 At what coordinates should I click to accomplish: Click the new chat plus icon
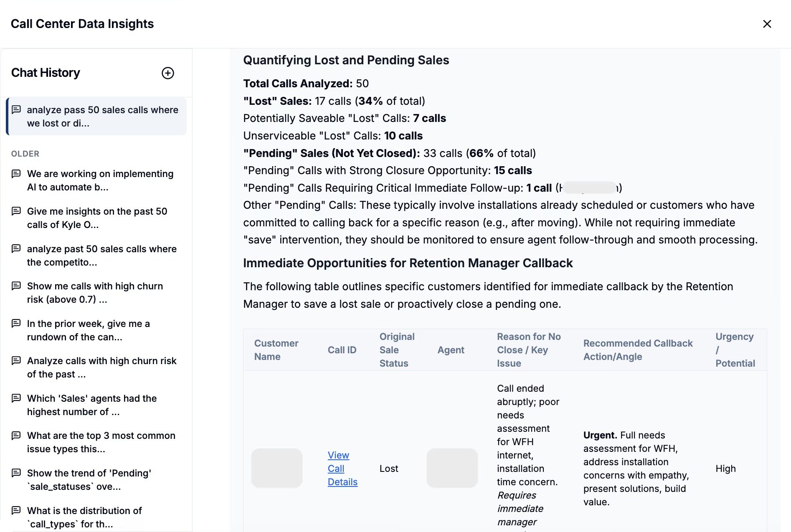point(167,73)
